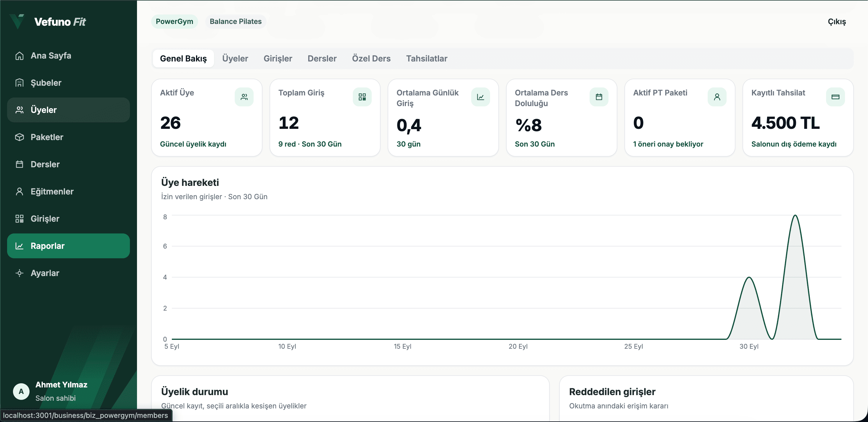Click the Vefuno Fit logo
This screenshot has height=422, width=868.
point(48,22)
